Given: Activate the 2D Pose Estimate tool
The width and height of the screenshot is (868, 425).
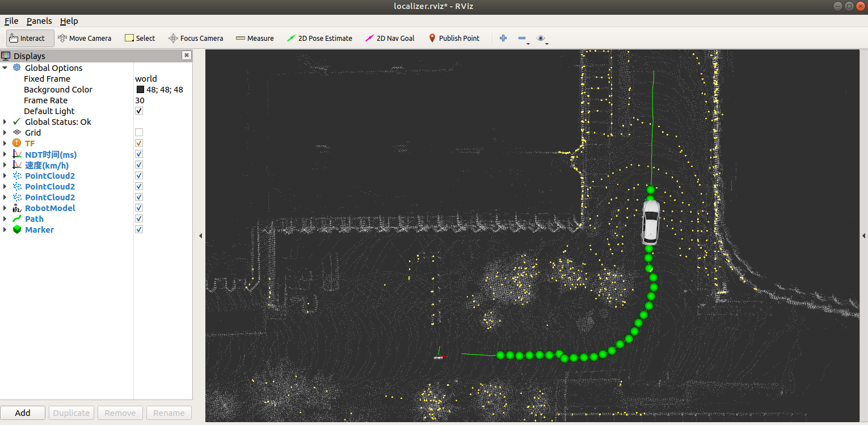Looking at the screenshot, I should pos(319,39).
